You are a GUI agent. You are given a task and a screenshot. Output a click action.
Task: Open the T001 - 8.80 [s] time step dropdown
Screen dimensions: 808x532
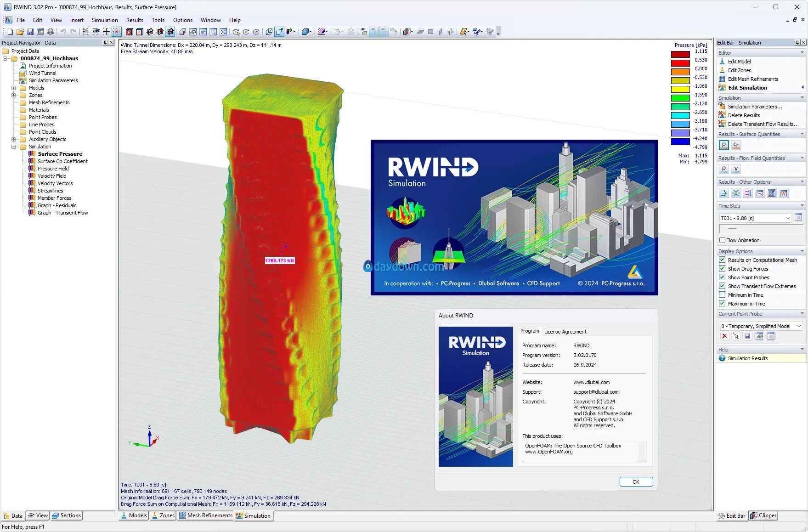tap(755, 218)
